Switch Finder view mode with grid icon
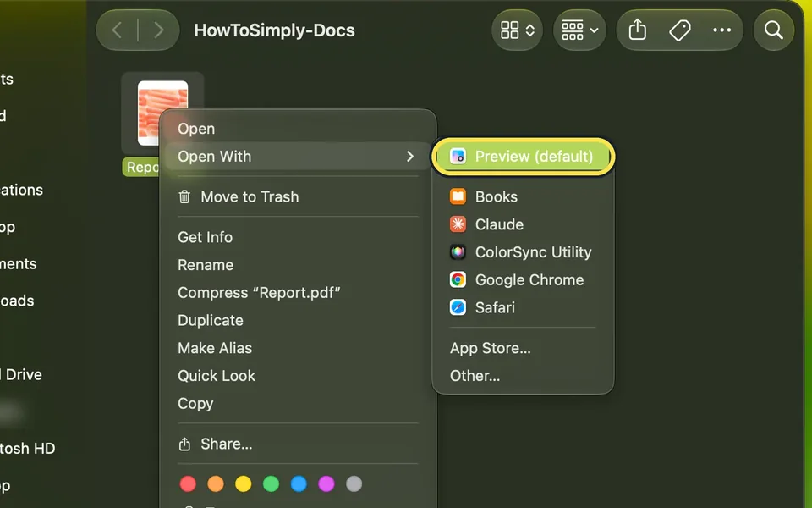The image size is (812, 508). click(517, 30)
